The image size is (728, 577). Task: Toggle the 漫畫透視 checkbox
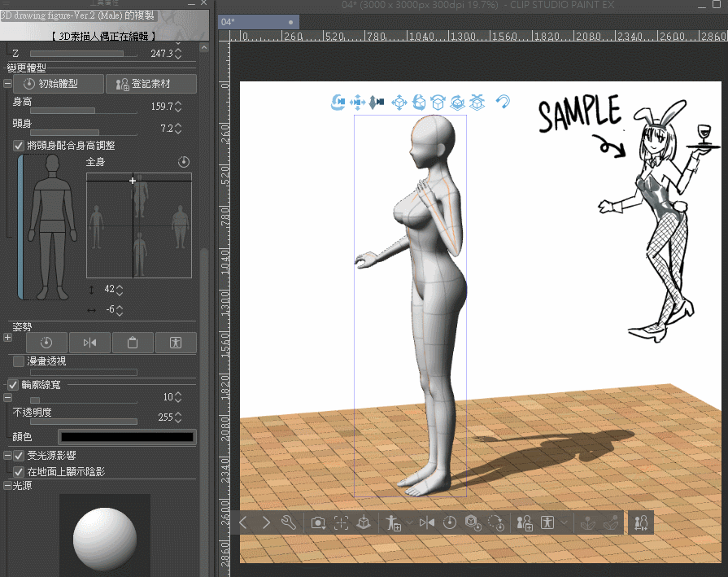click(19, 360)
